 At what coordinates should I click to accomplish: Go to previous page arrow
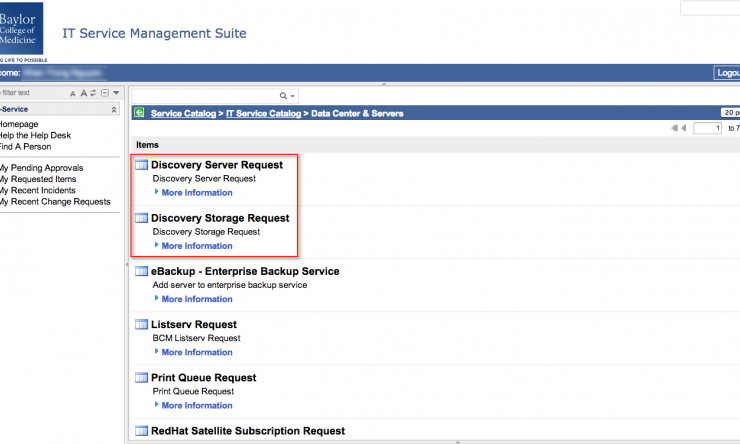click(683, 128)
